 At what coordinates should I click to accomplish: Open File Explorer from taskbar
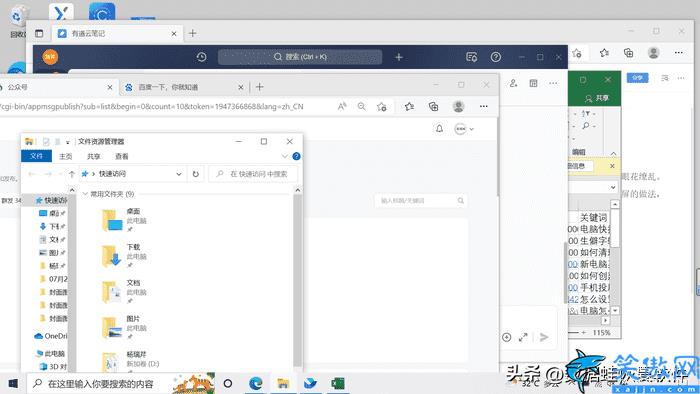(283, 383)
